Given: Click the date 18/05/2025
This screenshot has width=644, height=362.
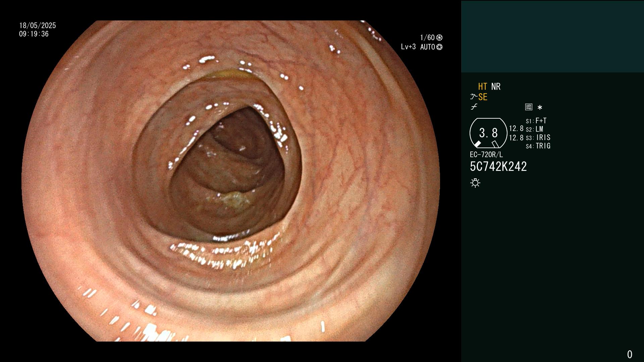Looking at the screenshot, I should coord(38,25).
